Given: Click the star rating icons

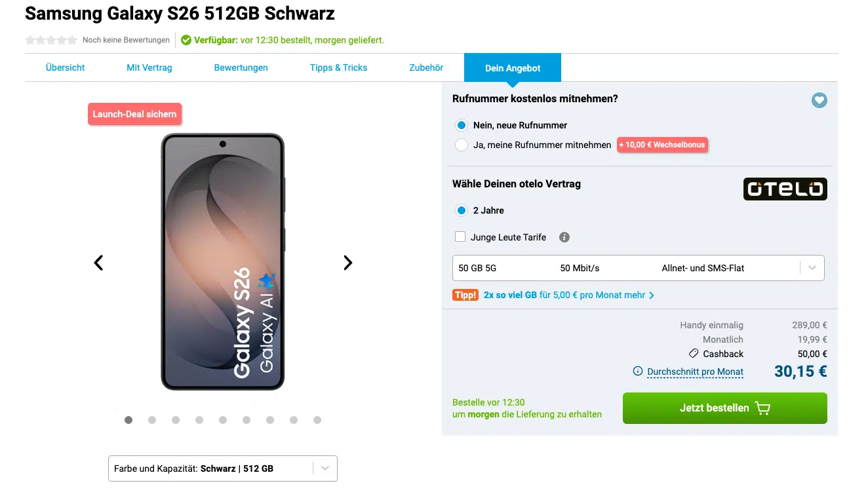Looking at the screenshot, I should coord(51,40).
